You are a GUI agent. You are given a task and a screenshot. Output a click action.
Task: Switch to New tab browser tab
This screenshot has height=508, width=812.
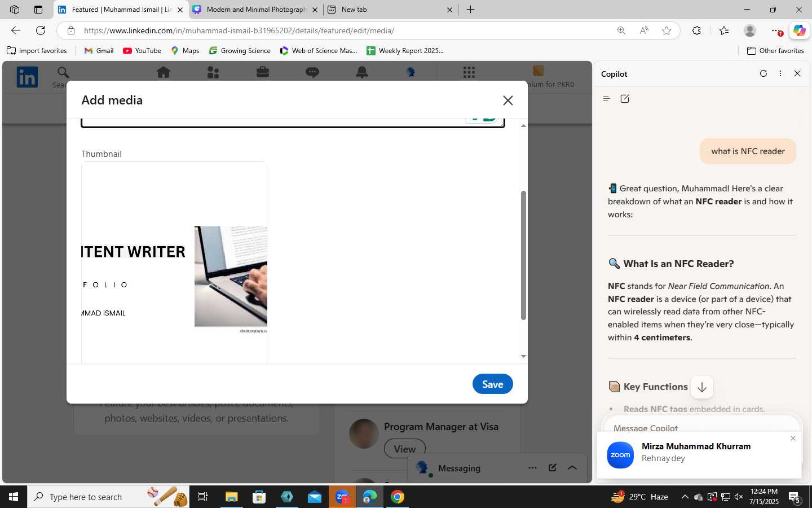(x=390, y=10)
